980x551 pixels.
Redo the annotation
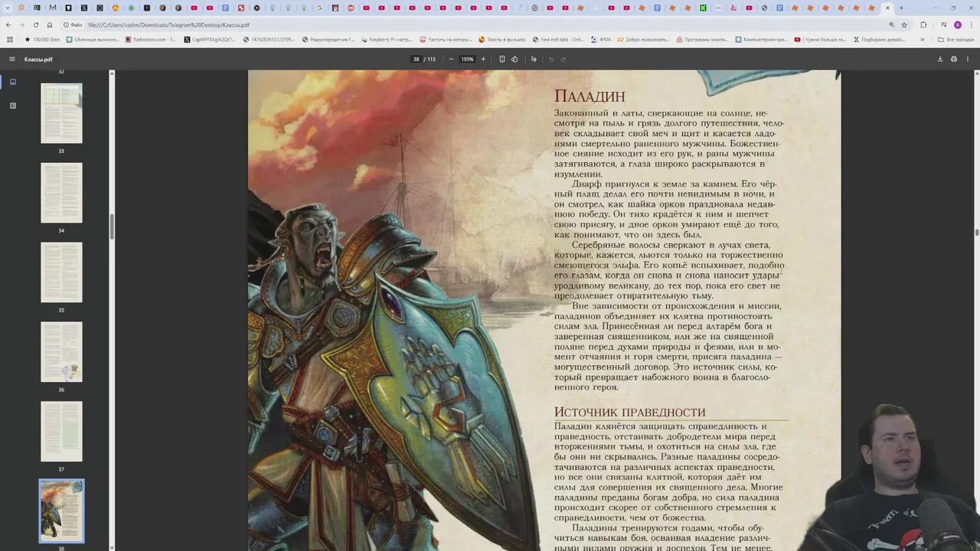pos(563,59)
